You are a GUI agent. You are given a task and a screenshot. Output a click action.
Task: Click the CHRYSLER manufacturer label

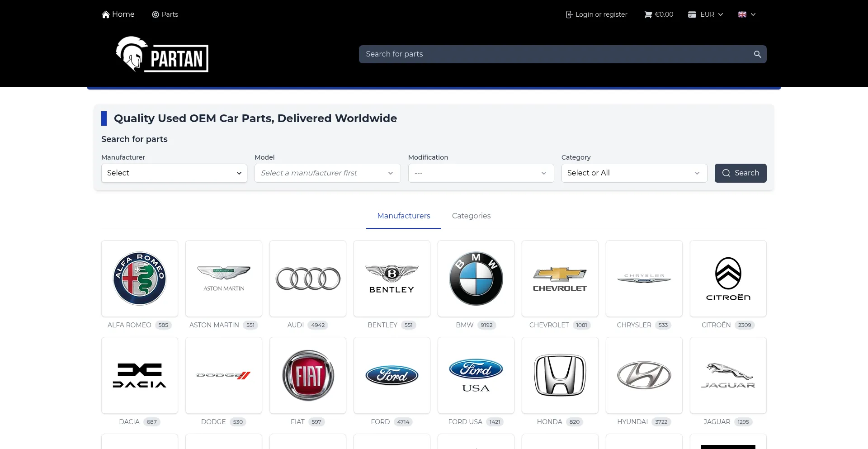(x=634, y=325)
